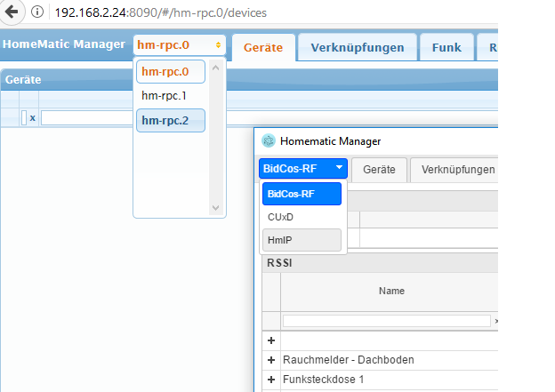555x392 pixels.
Task: Select the Funksteckdose 1 device name
Action: (x=323, y=380)
